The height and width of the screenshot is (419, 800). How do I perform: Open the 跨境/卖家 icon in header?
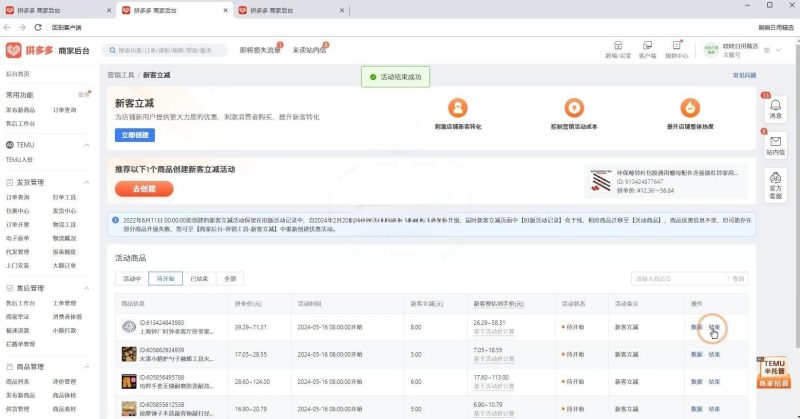pos(617,50)
